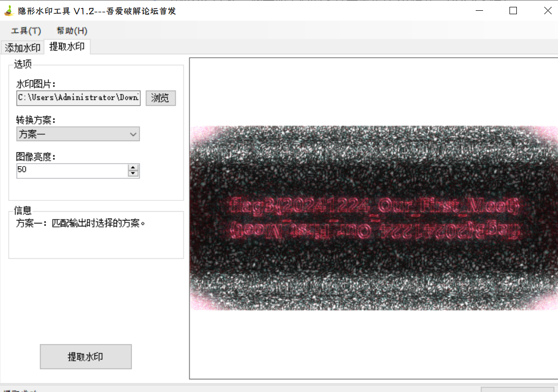Click the extracted watermark preview image
Image resolution: width=558 pixels, height=392 pixels.
pos(374,218)
